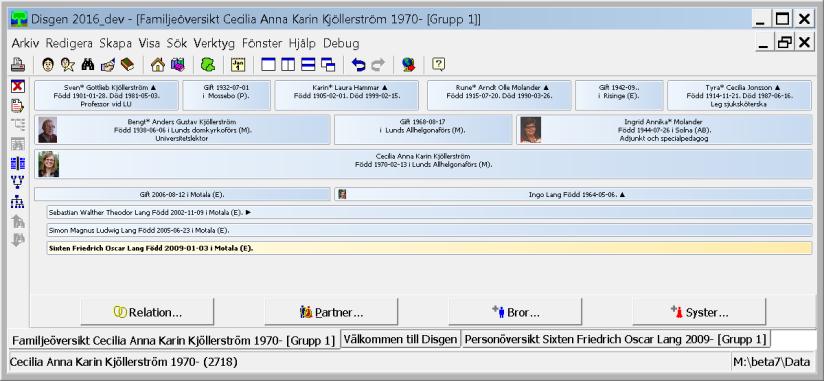Click the person face icon in toolbar
The width and height of the screenshot is (824, 381).
point(48,65)
